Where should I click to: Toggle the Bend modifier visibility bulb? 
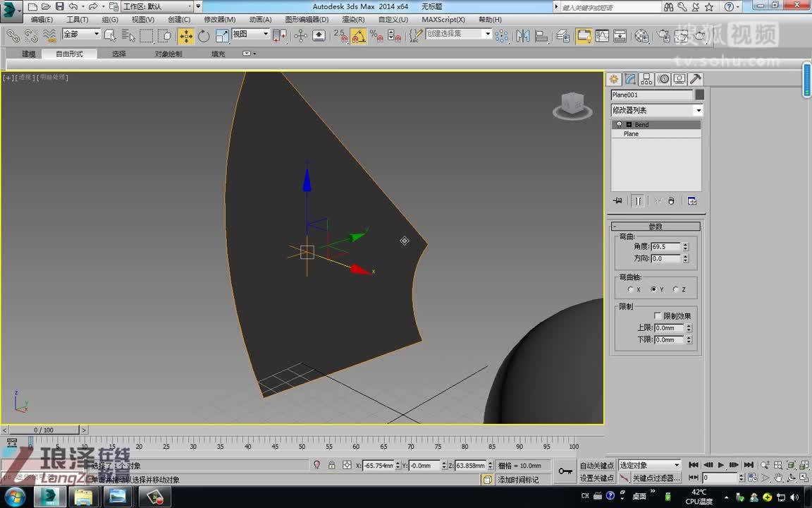pyautogui.click(x=619, y=124)
